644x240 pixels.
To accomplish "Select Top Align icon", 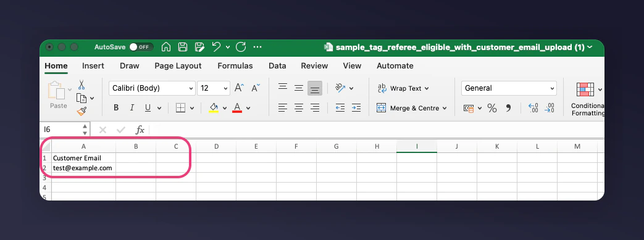I will (283, 88).
